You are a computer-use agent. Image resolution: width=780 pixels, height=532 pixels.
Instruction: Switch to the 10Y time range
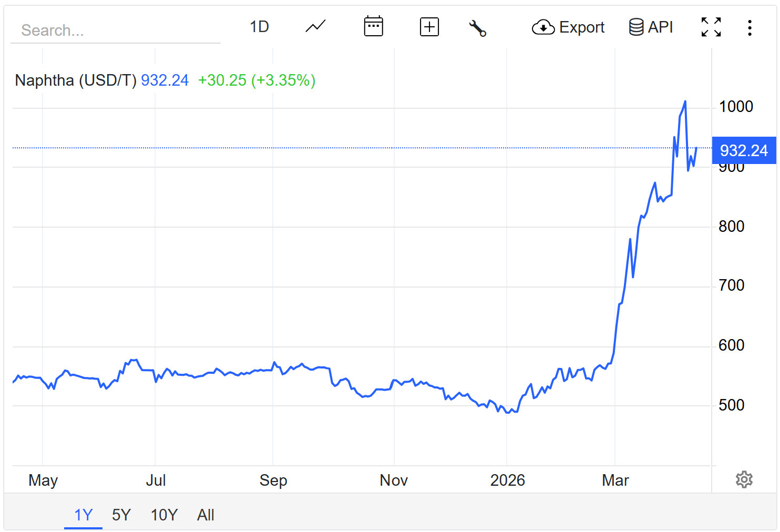164,515
